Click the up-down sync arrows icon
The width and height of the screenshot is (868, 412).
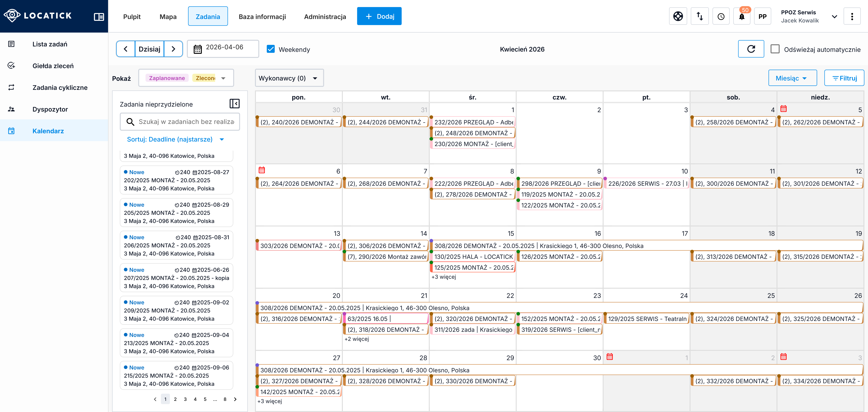coord(700,16)
